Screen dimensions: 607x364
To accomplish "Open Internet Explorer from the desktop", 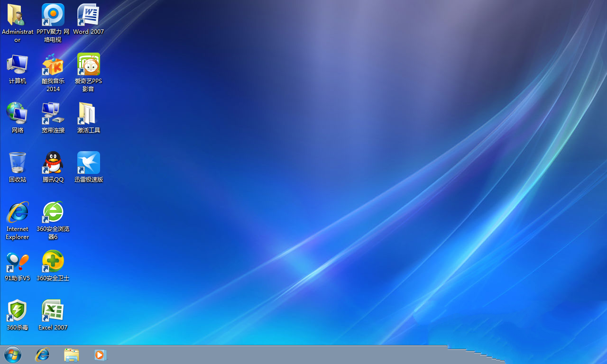I will pos(17,212).
